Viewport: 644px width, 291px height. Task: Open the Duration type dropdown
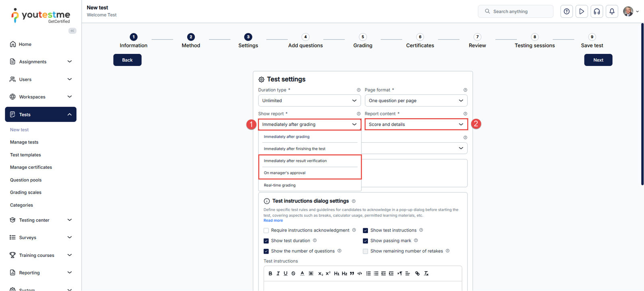pos(309,101)
